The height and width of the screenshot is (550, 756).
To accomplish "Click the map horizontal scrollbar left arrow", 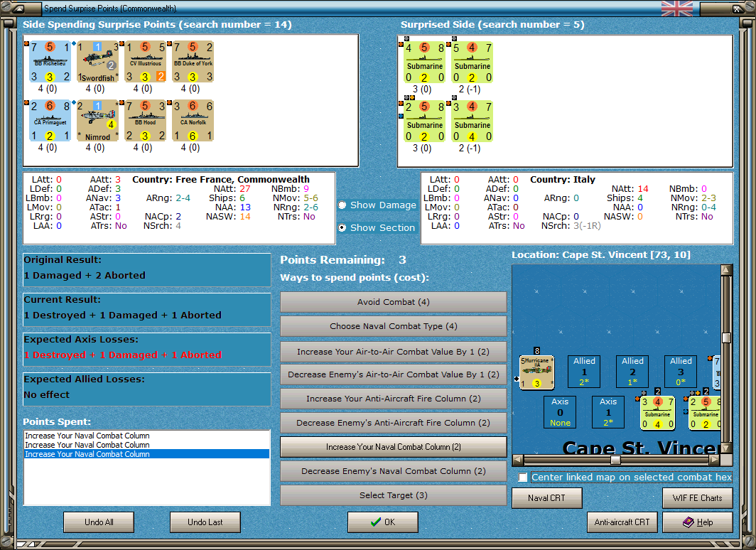I will pos(518,460).
